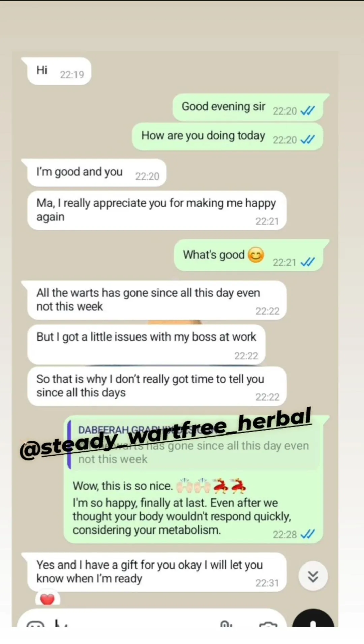Select the 'How are you doing today' message
Screen dimensions: 364x644
[x=228, y=136]
